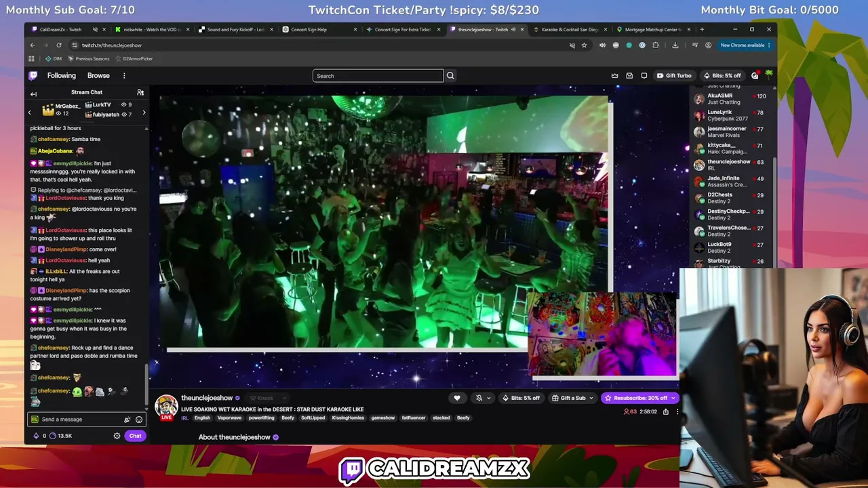868x488 pixels.
Task: Open the stream more options menu
Action: pos(677,411)
